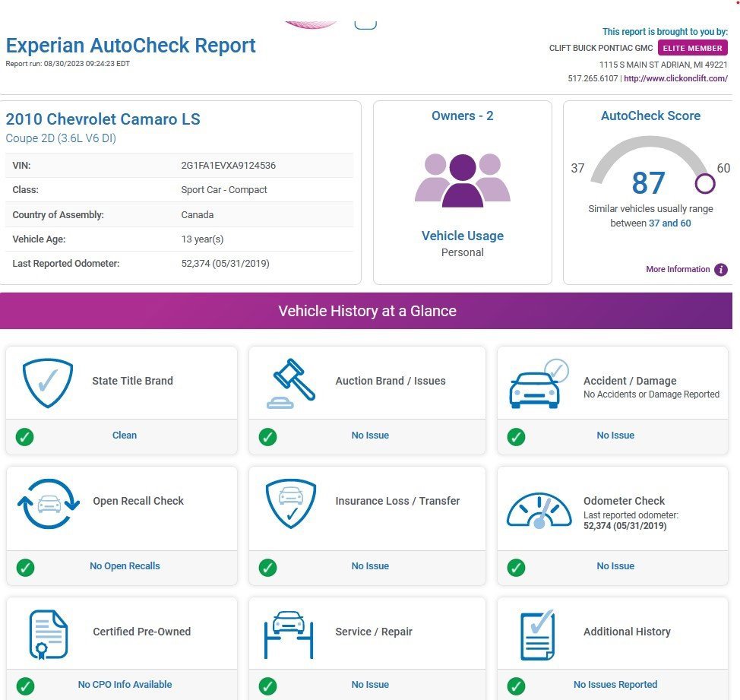Click green checkmark in Auction Brand card
This screenshot has height=700, width=740.
point(267,436)
